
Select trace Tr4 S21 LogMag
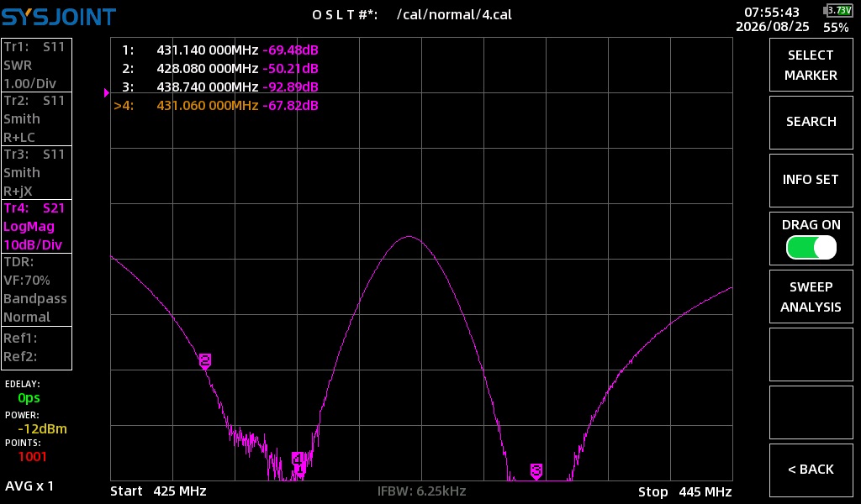[x=37, y=227]
